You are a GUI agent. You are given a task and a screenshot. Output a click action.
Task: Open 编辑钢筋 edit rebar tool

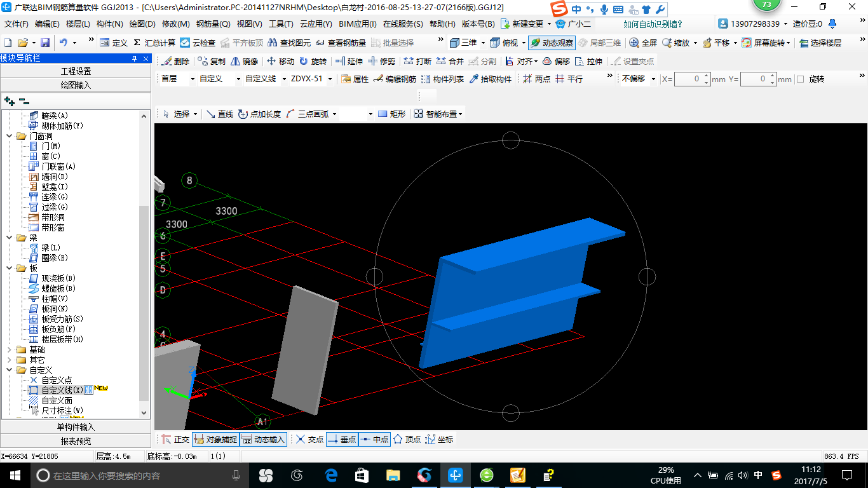tap(395, 79)
